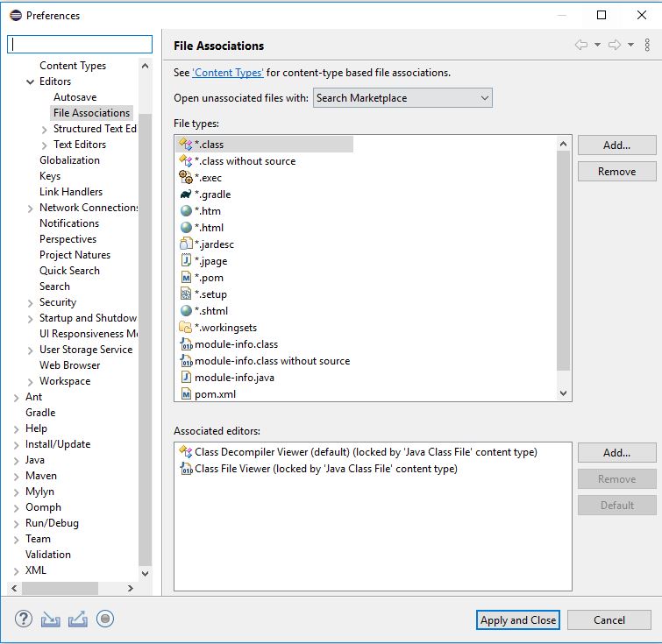The image size is (662, 644).
Task: Click the Class File Viewer icon
Action: [186, 469]
